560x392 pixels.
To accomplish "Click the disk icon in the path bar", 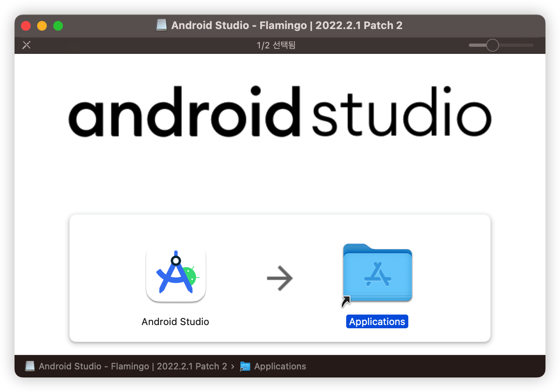I will (x=30, y=366).
